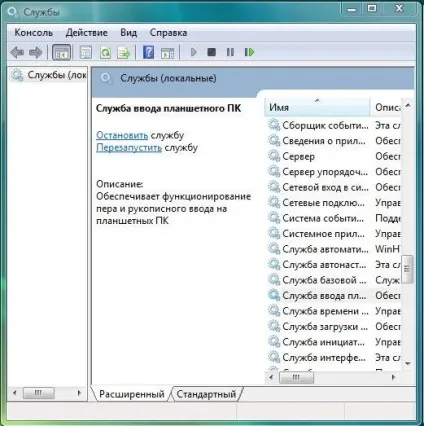Click the services list vertical scrollbar thumb
Image resolution: width=424 pixels, height=426 pixels.
point(407,269)
